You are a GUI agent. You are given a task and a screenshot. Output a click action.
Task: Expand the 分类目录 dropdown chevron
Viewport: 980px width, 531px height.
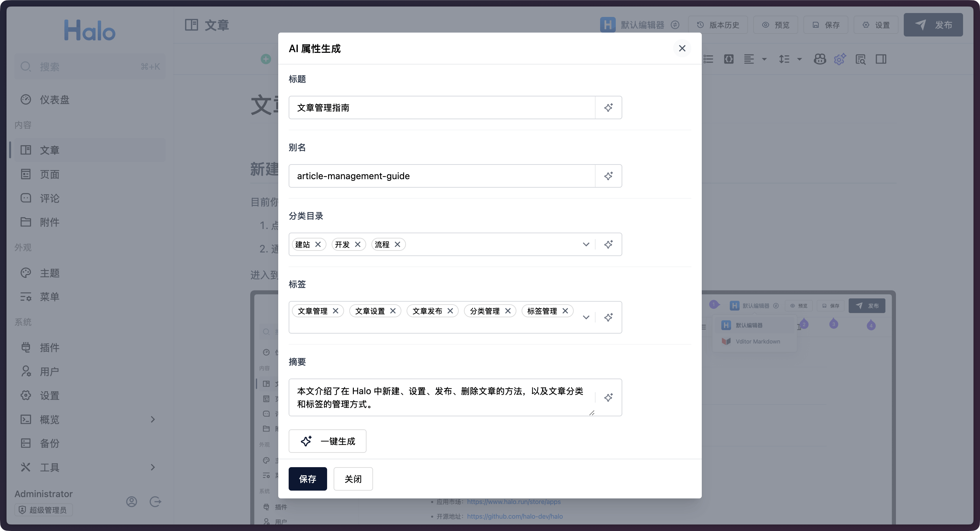pos(586,245)
